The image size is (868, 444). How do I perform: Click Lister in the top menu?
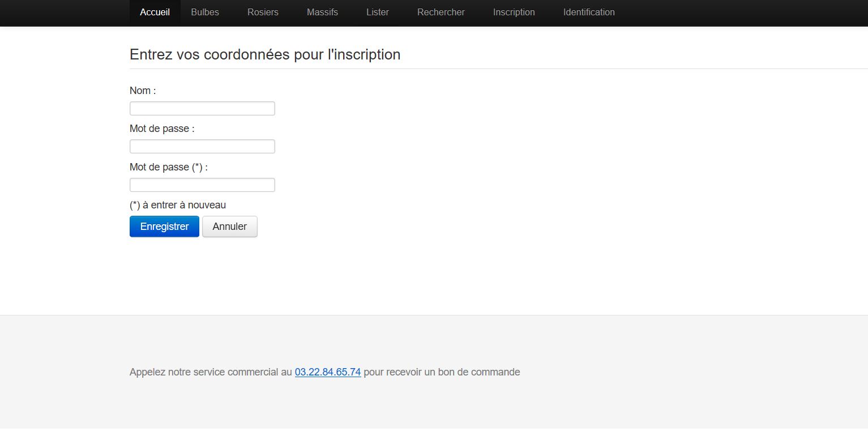click(377, 12)
